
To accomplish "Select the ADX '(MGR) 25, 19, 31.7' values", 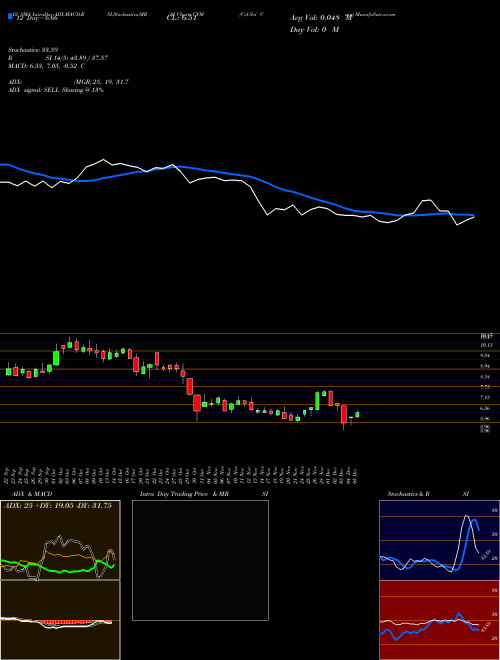I will [x=101, y=82].
